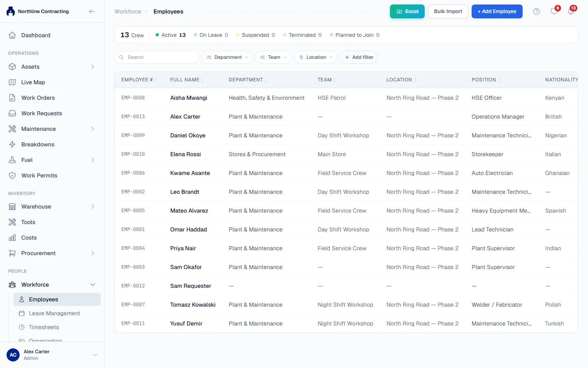Filter by Terminated status

point(302,35)
